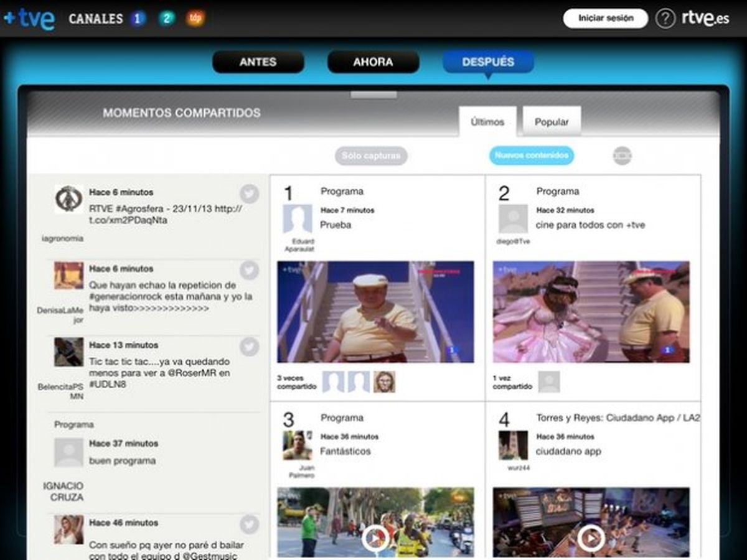Enable the Nuevos contenidos filter
This screenshot has height=560, width=747.
point(532,156)
